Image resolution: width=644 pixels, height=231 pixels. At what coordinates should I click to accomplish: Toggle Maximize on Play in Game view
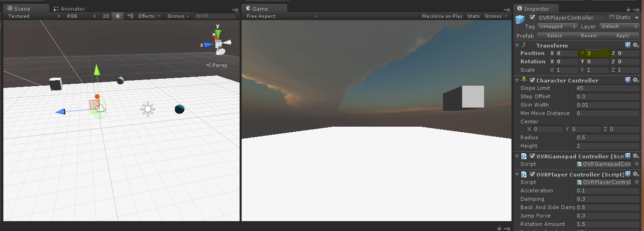(x=442, y=16)
